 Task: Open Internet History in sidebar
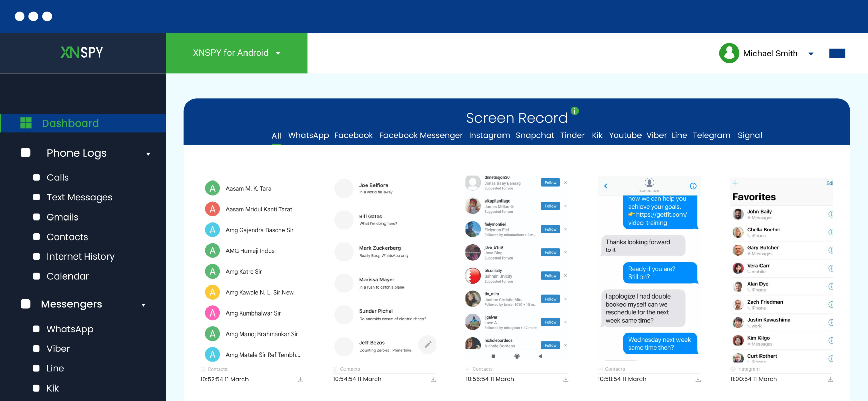click(80, 256)
